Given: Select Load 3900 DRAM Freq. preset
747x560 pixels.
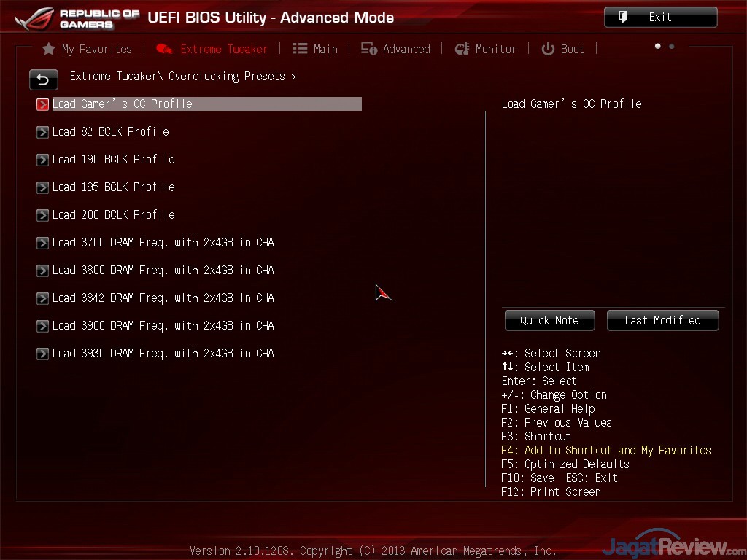Looking at the screenshot, I should click(163, 325).
